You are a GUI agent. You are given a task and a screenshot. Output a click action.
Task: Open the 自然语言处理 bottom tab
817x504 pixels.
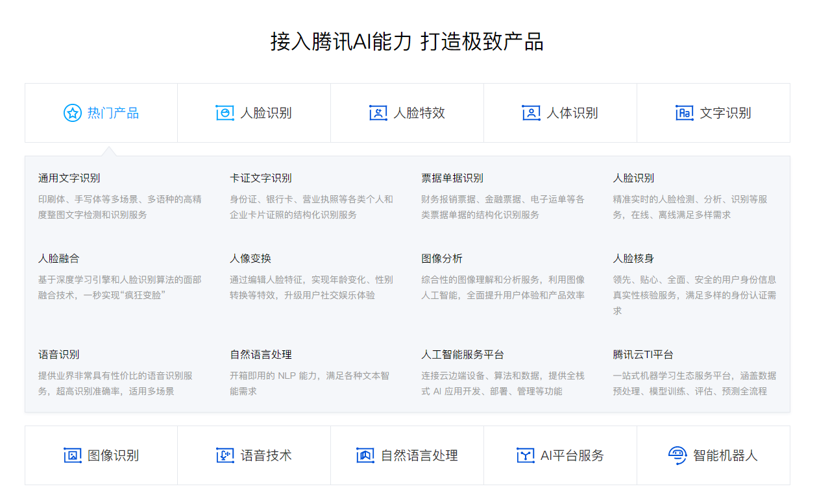(408, 455)
